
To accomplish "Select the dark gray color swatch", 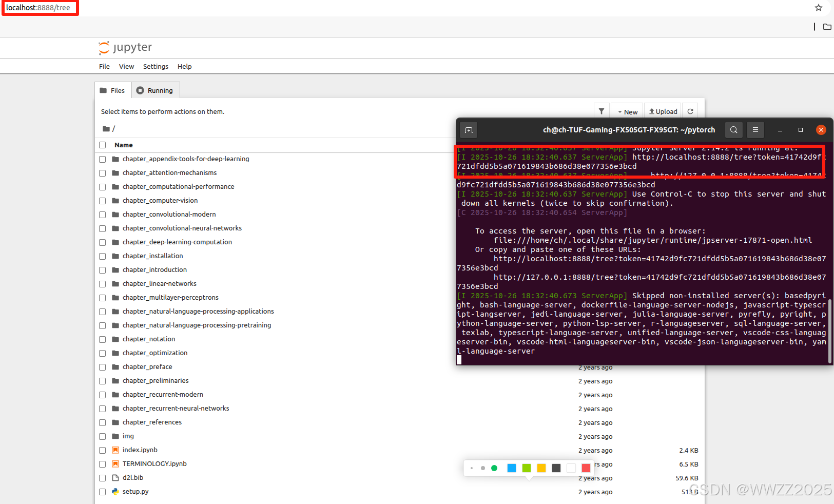I will [556, 468].
